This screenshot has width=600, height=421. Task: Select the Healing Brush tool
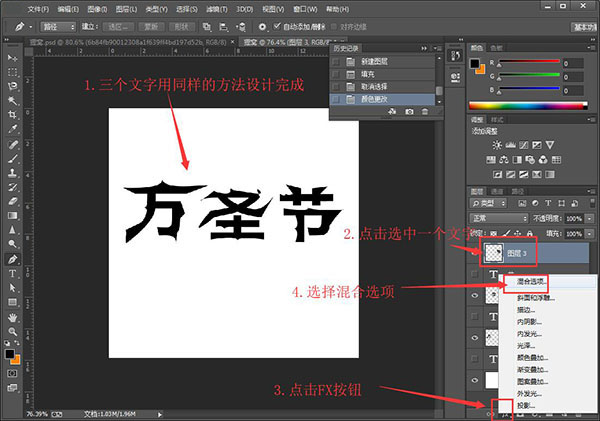pyautogui.click(x=12, y=145)
